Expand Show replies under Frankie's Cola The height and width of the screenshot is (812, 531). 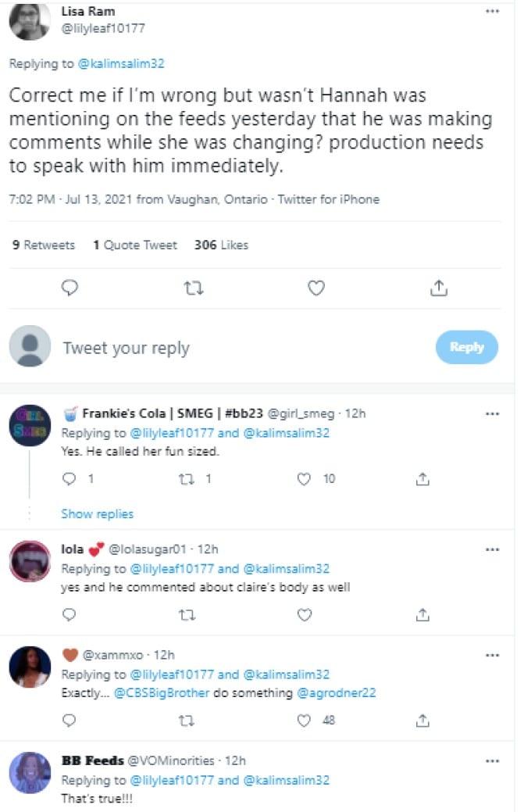click(x=97, y=513)
